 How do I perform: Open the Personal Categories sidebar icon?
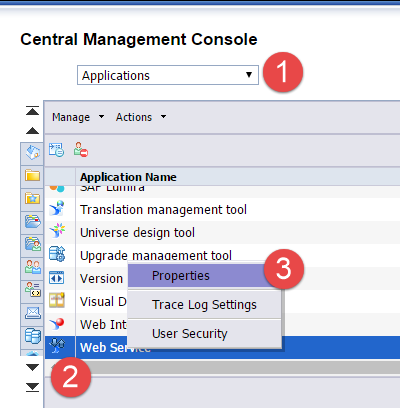[32, 244]
